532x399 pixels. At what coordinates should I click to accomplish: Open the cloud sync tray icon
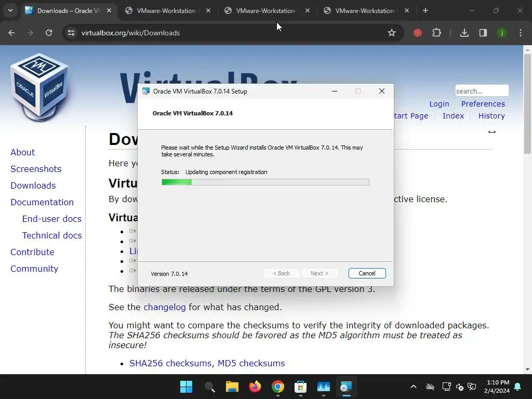[x=430, y=387]
